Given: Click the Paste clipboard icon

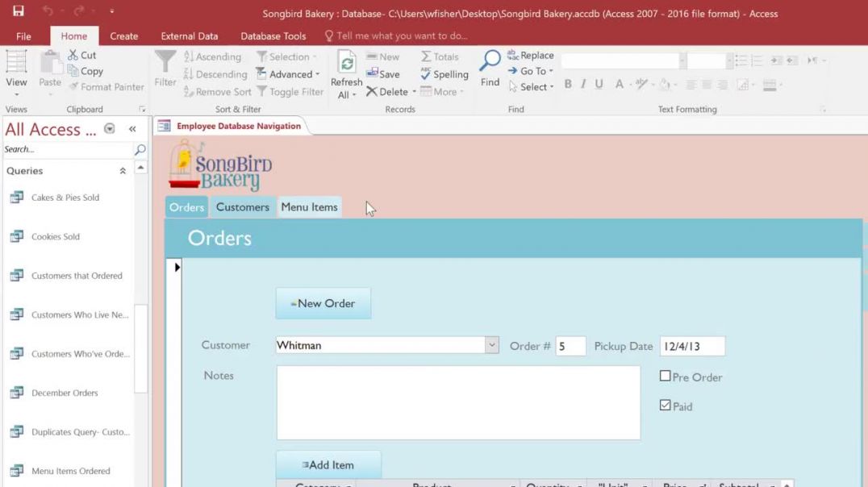Looking at the screenshot, I should tap(50, 63).
